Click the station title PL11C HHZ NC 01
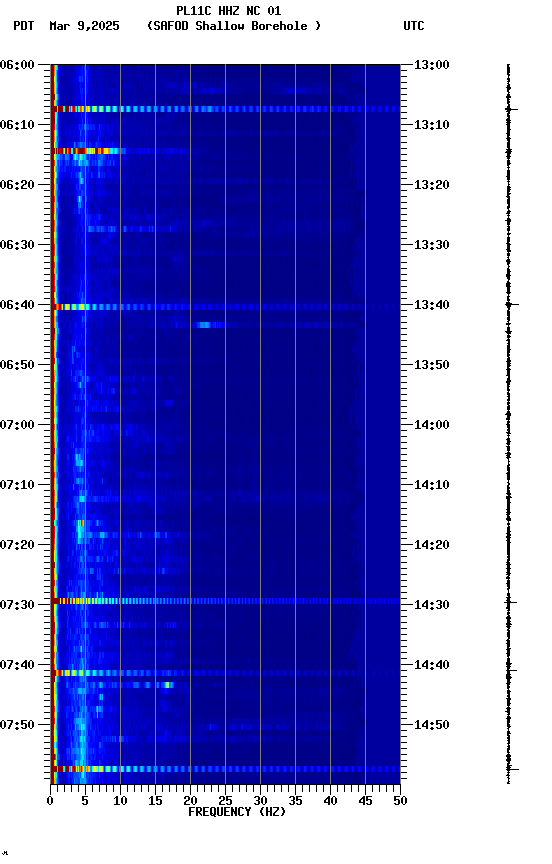This screenshot has height=864, width=552. pyautogui.click(x=229, y=11)
